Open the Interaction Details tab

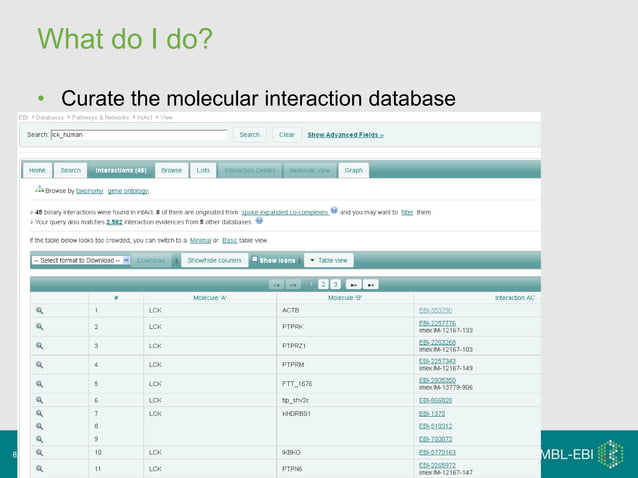click(x=250, y=170)
